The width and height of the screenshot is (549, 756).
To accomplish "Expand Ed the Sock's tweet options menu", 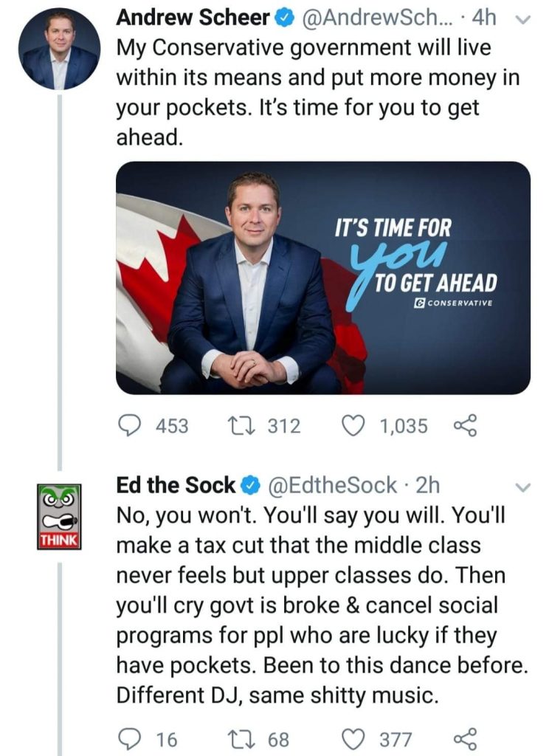I will [522, 487].
